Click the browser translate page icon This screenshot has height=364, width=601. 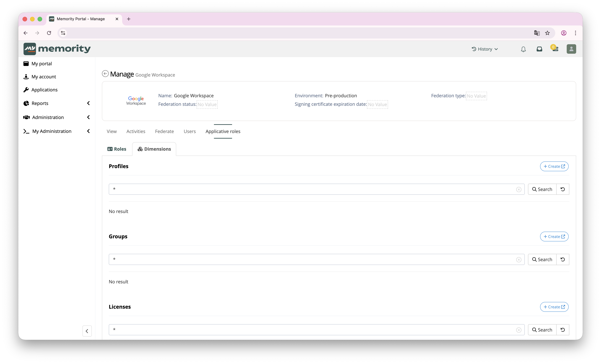click(x=537, y=33)
